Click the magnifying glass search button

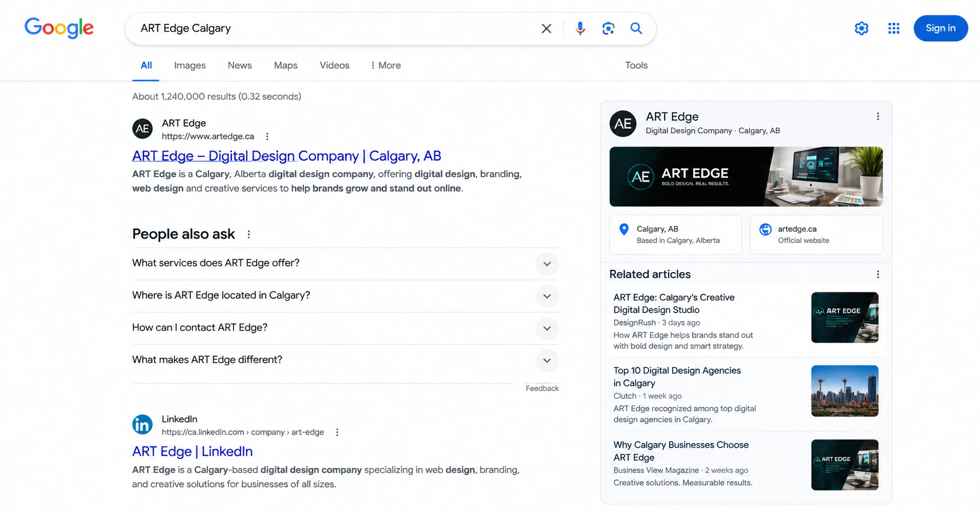pyautogui.click(x=636, y=28)
